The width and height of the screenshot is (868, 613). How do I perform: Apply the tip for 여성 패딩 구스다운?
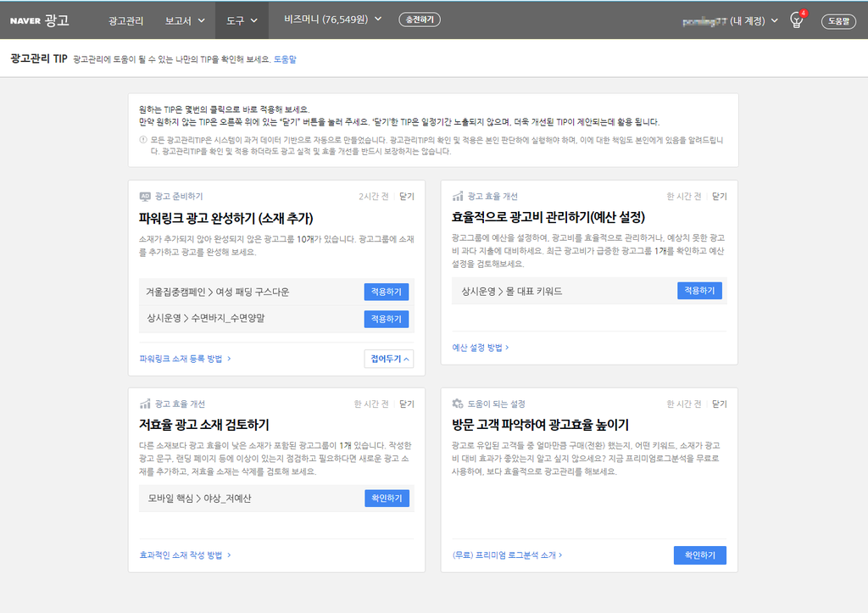(387, 292)
